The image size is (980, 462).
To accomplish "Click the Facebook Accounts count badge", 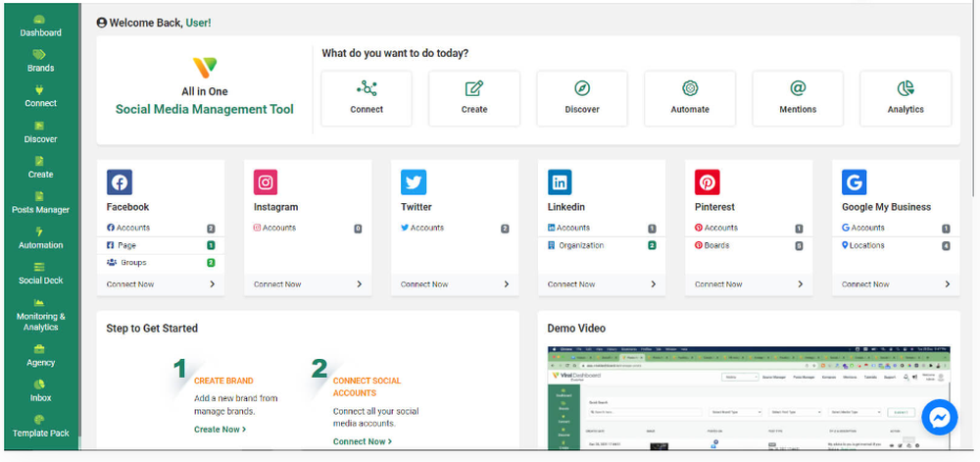I will click(212, 229).
